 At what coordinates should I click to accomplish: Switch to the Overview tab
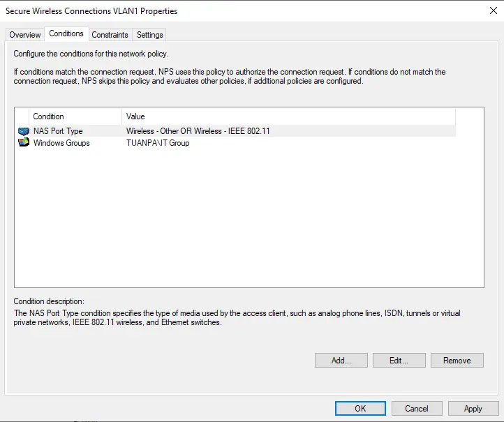tap(25, 35)
